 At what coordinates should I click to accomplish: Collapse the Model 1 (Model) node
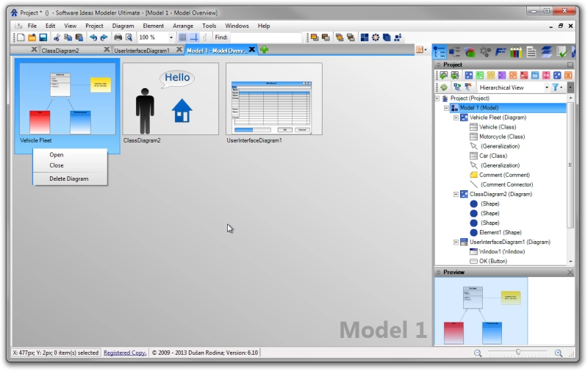(447, 108)
